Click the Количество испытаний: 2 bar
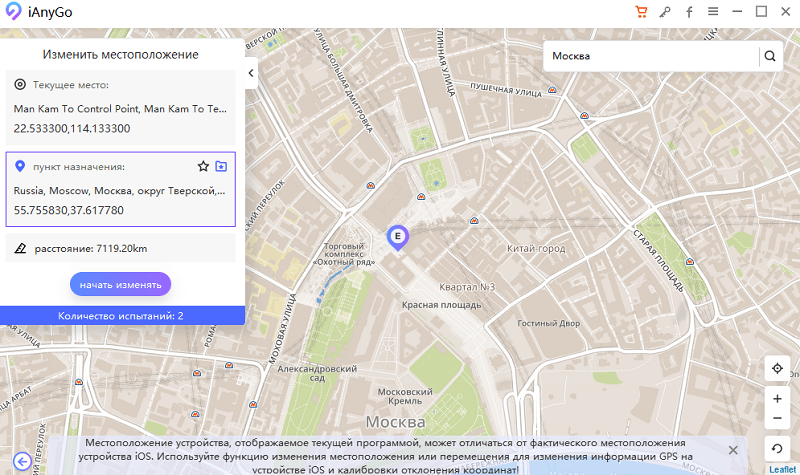Image resolution: width=800 pixels, height=475 pixels. pyautogui.click(x=120, y=316)
